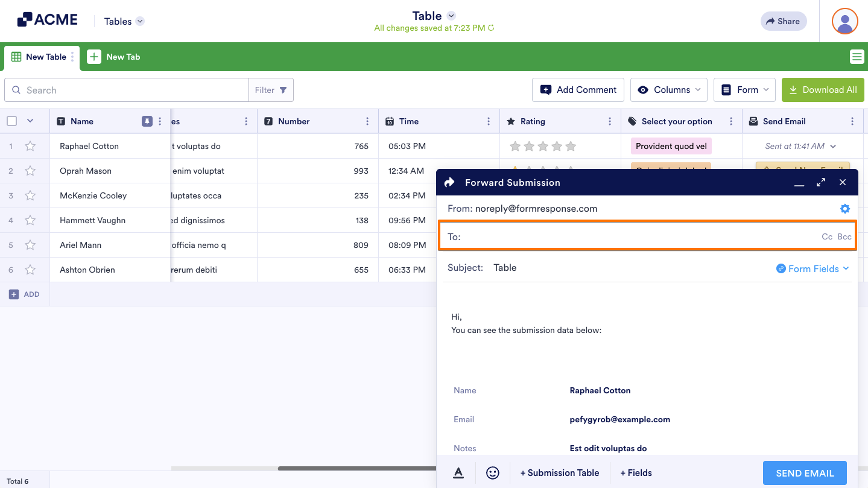The height and width of the screenshot is (488, 868).
Task: Focus the Search input field
Action: point(127,90)
